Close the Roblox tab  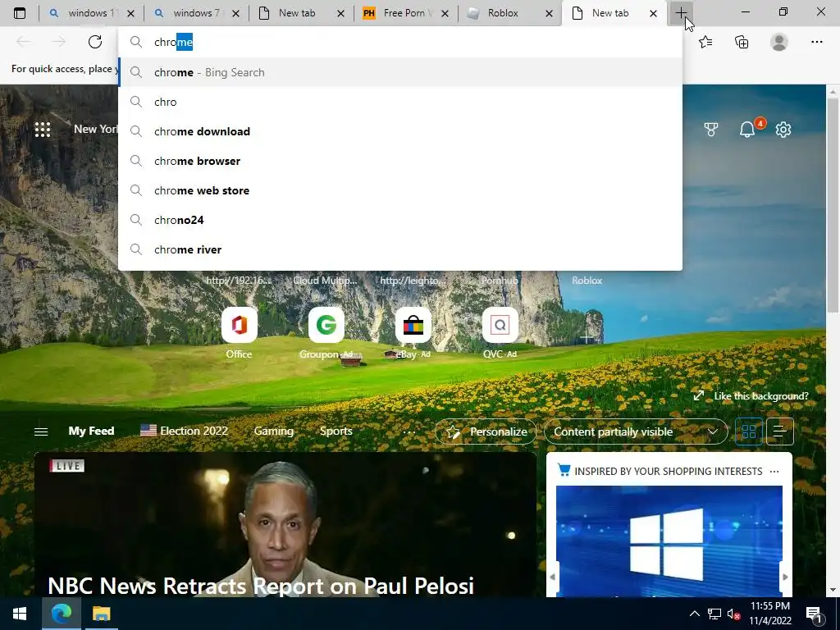coord(549,13)
